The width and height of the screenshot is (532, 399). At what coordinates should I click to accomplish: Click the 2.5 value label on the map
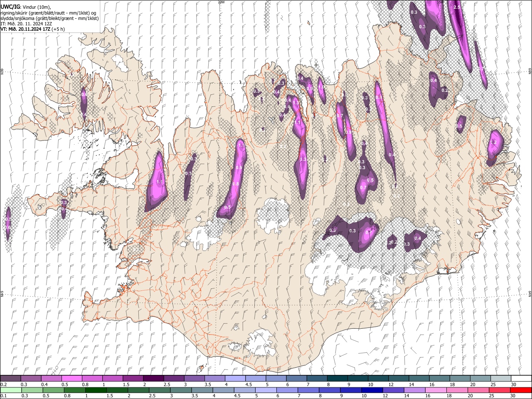click(457, 7)
